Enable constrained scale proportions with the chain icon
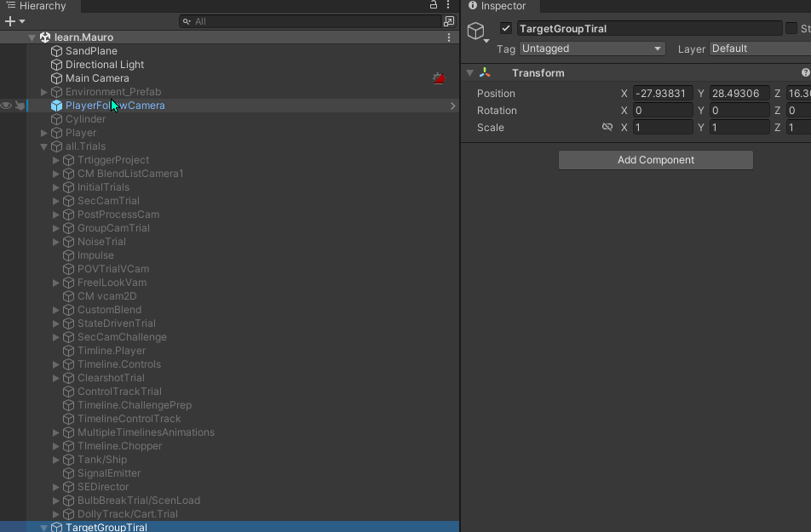Screen dimensions: 811x532 pyautogui.click(x=607, y=127)
